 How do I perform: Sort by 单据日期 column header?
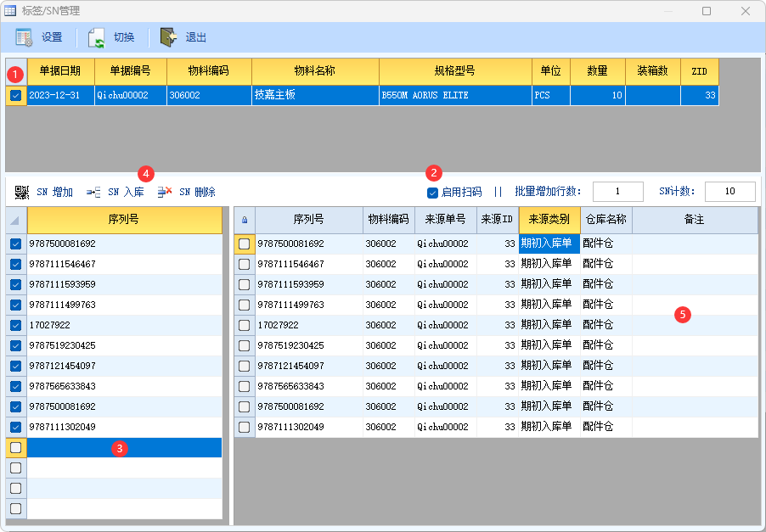[x=60, y=71]
